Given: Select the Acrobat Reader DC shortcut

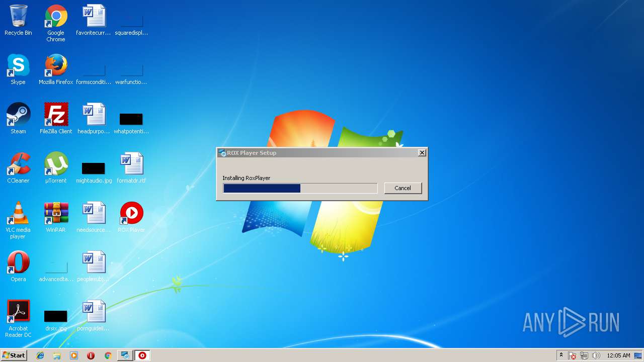Looking at the screenshot, I should point(18,319).
